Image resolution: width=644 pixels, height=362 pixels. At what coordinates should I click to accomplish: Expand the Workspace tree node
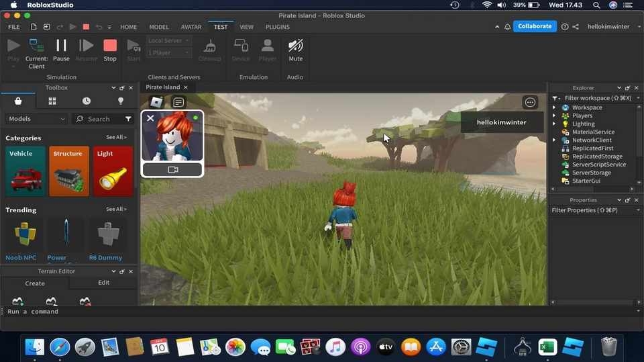(554, 107)
